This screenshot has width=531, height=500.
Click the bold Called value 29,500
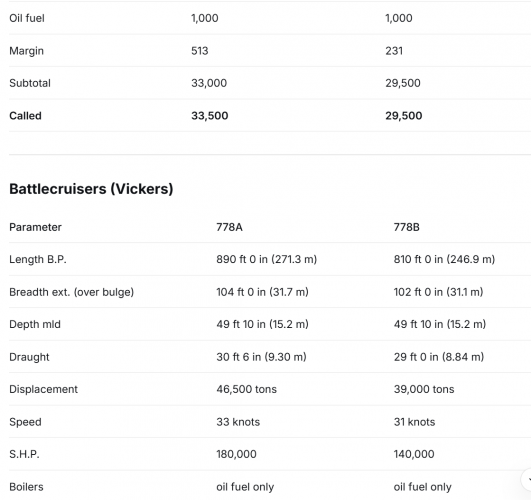click(x=404, y=116)
